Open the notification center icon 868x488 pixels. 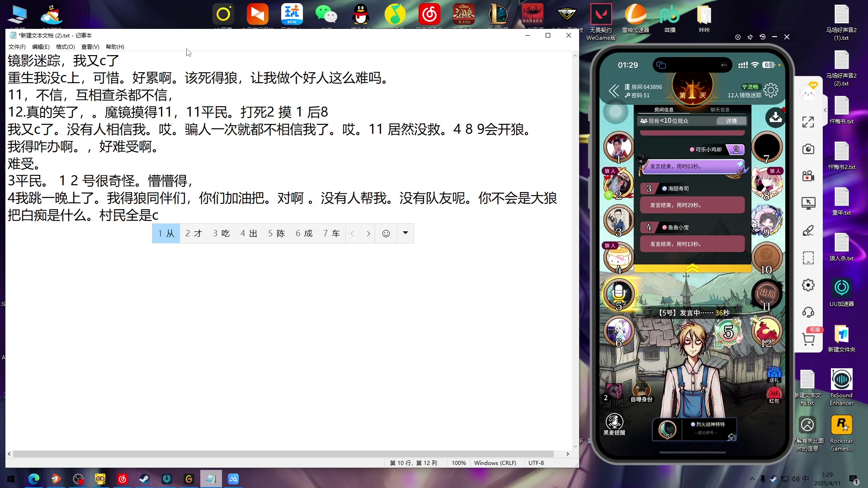coord(854,479)
